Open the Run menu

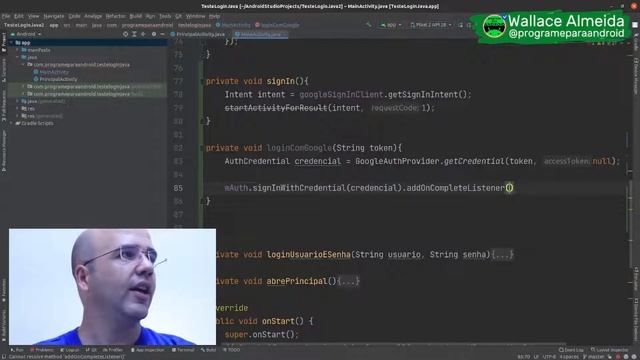150,16
